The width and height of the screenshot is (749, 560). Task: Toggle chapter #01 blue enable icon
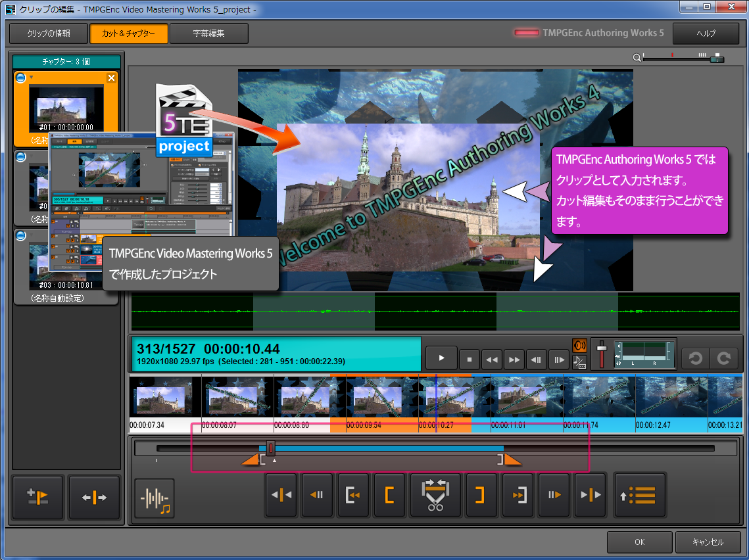[20, 77]
